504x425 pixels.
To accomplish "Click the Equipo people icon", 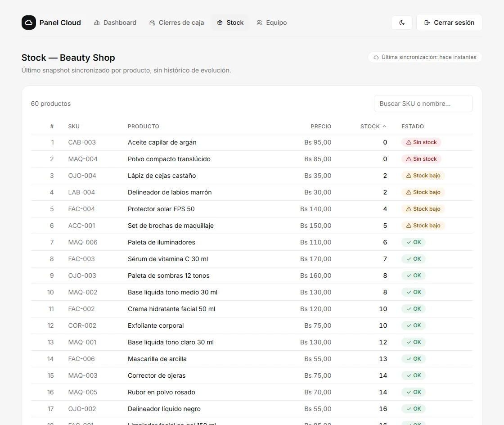I will click(259, 23).
